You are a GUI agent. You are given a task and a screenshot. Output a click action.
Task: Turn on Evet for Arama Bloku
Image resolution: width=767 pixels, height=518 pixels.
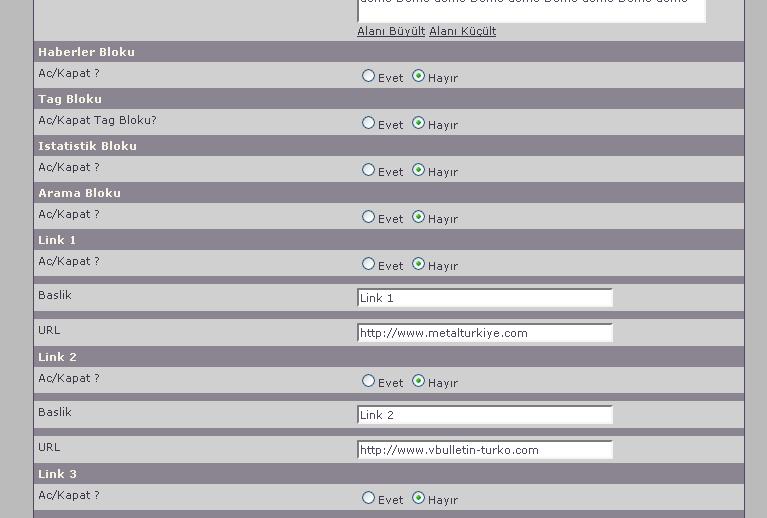tap(369, 217)
